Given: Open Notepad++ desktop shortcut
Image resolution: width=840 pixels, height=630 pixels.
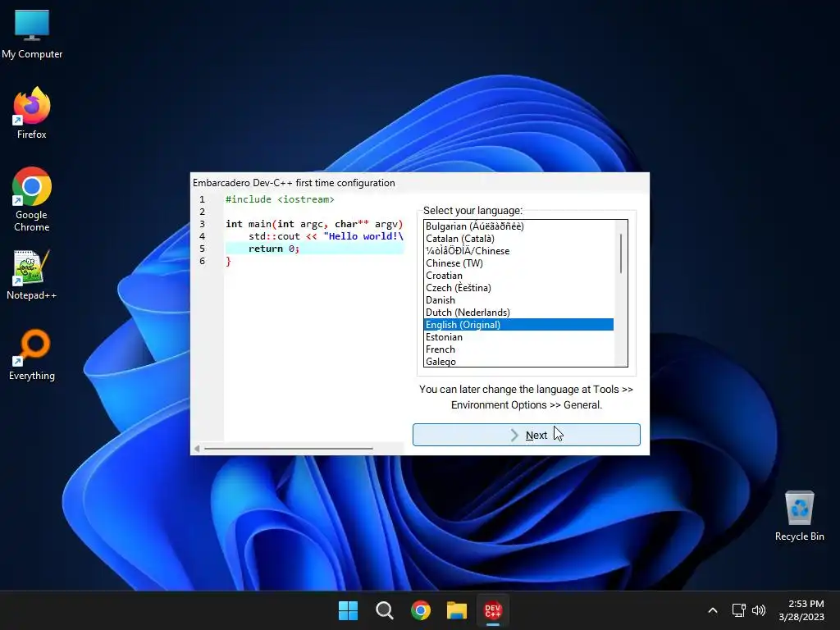Looking at the screenshot, I should pos(32,275).
